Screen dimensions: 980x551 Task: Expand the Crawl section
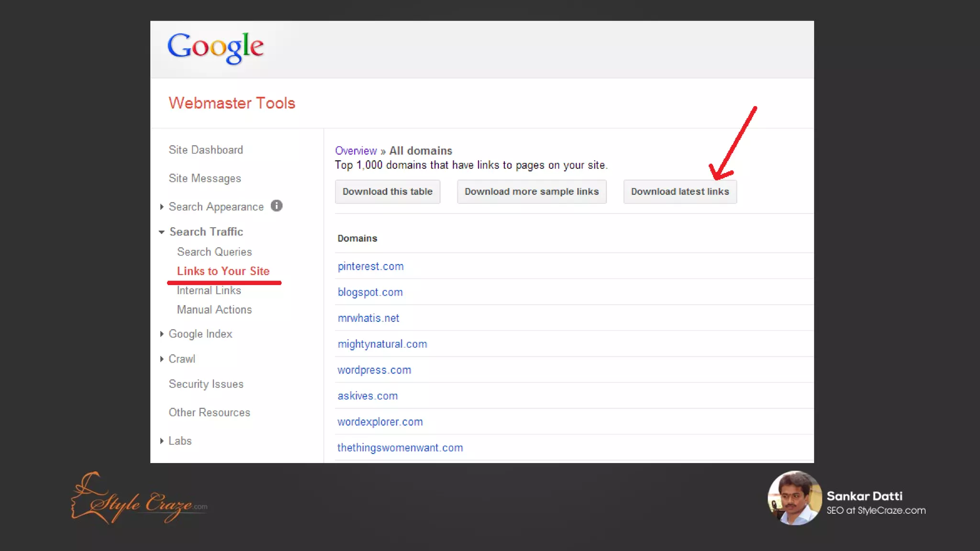pyautogui.click(x=162, y=359)
